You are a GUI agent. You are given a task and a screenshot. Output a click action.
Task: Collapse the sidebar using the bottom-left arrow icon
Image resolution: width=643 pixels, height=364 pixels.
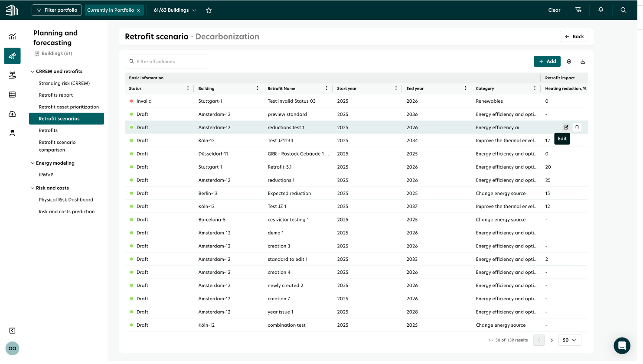click(x=13, y=331)
